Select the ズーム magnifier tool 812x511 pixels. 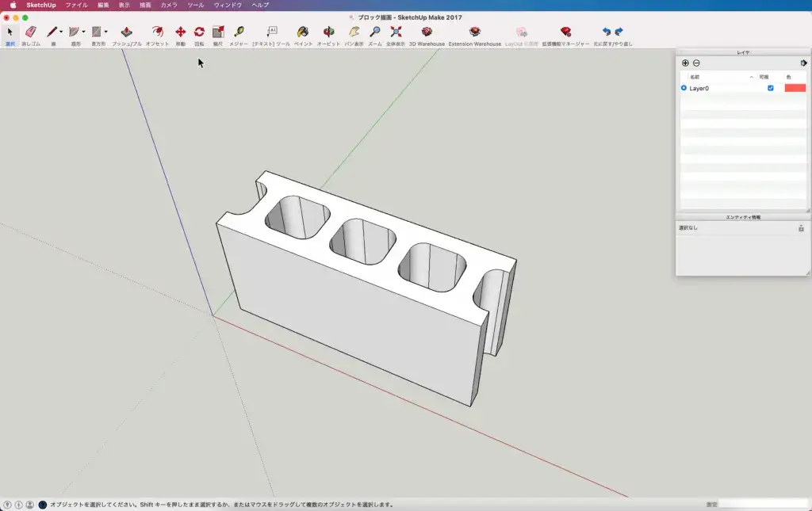(x=375, y=32)
